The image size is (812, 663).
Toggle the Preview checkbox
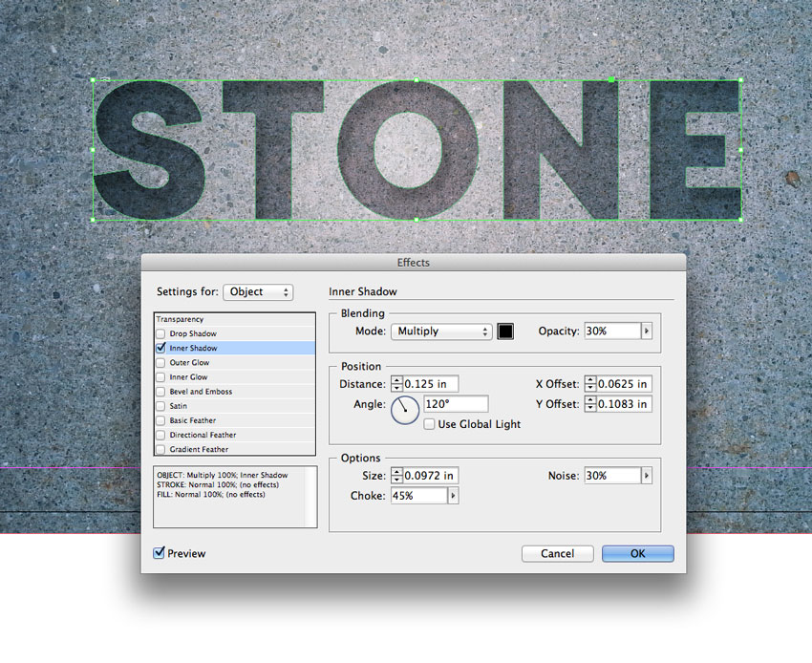coord(160,553)
